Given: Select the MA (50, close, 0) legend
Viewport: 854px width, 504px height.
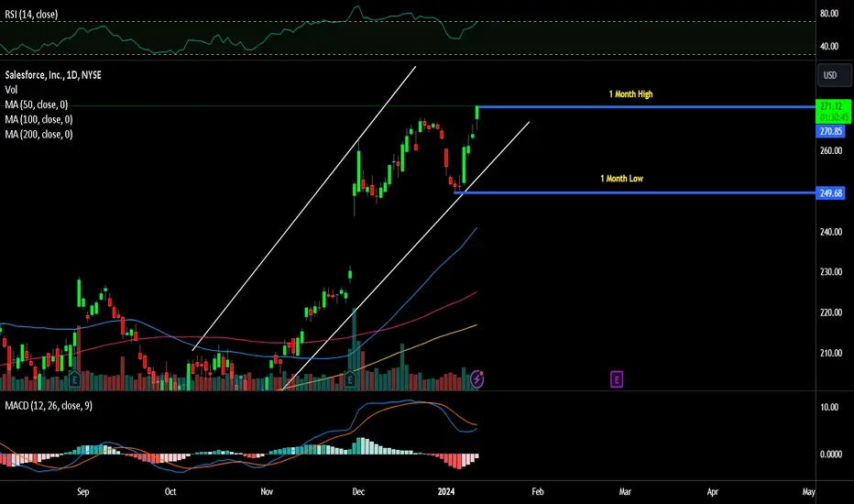Looking at the screenshot, I should (x=37, y=104).
